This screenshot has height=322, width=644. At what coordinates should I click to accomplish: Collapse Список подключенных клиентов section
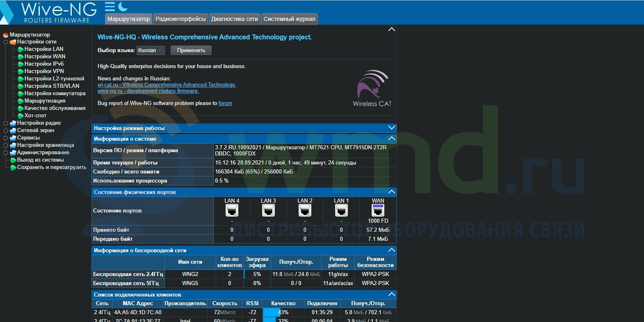(x=392, y=295)
